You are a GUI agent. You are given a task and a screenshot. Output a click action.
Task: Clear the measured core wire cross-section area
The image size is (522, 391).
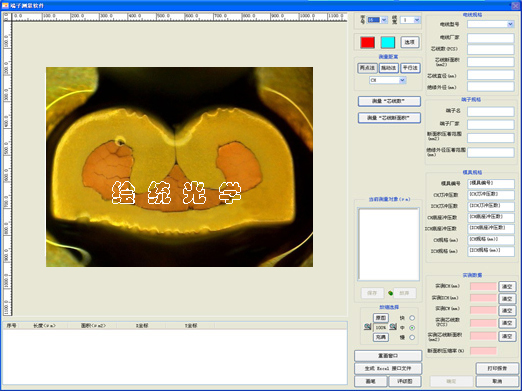507,336
